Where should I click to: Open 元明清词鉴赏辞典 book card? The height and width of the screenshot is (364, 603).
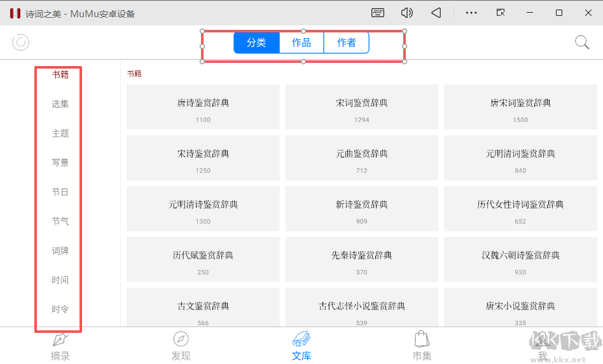(520, 158)
